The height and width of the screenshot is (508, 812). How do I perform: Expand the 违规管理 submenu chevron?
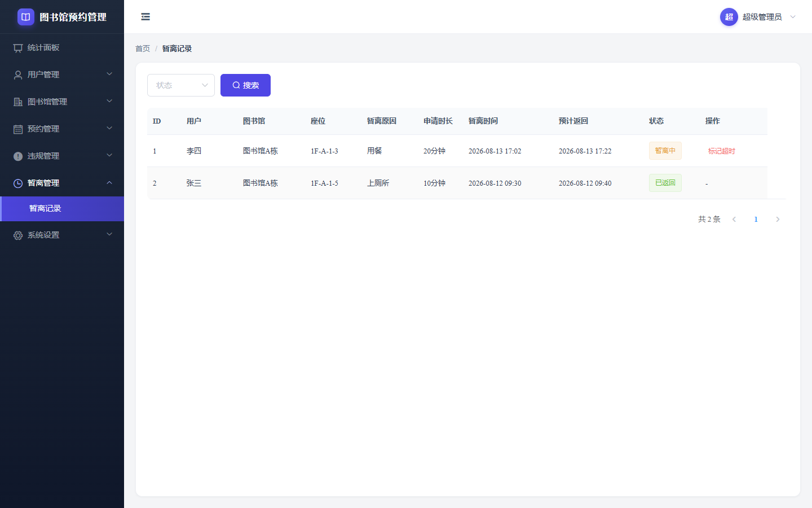click(x=109, y=155)
